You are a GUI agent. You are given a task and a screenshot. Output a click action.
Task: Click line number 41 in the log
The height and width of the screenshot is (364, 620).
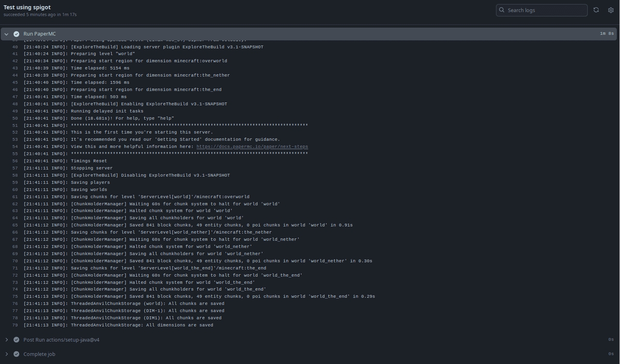tap(15, 54)
